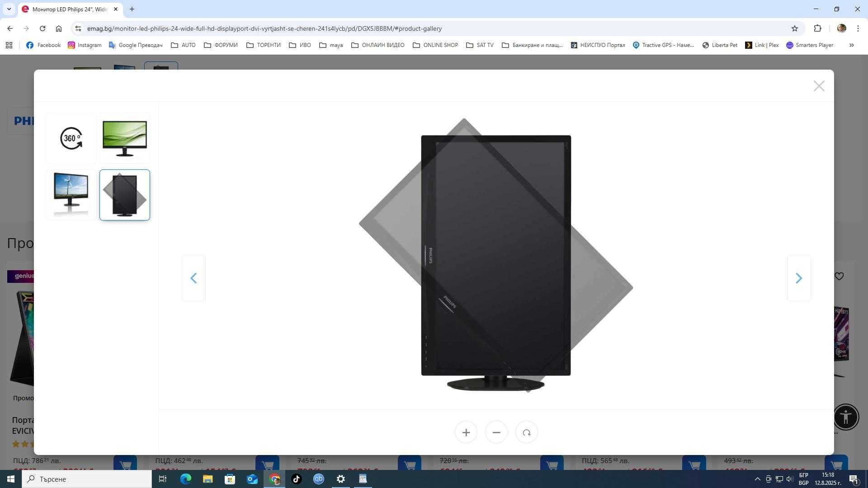Image resolution: width=868 pixels, height=488 pixels.
Task: Zoom in with the plus button
Action: (466, 432)
